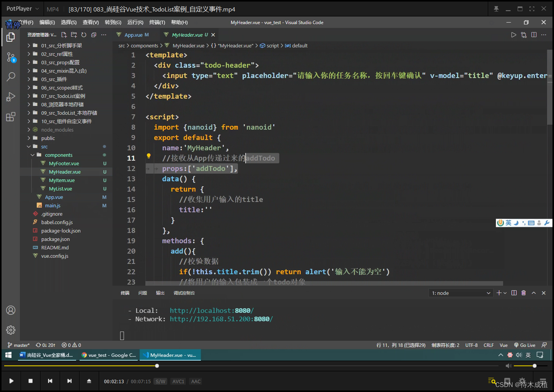Collapse the src folder
The width and height of the screenshot is (554, 392).
click(x=44, y=146)
